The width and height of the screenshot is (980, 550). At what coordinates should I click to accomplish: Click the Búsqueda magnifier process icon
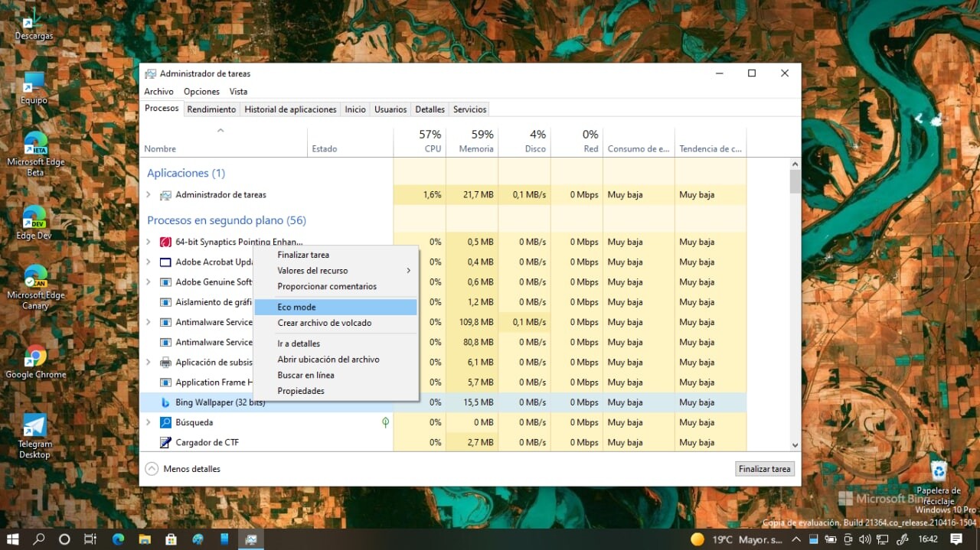click(x=165, y=422)
